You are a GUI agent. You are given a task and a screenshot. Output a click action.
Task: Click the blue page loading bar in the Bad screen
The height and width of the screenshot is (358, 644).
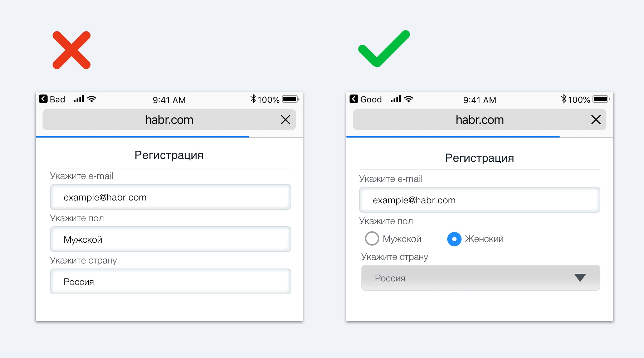tap(142, 137)
